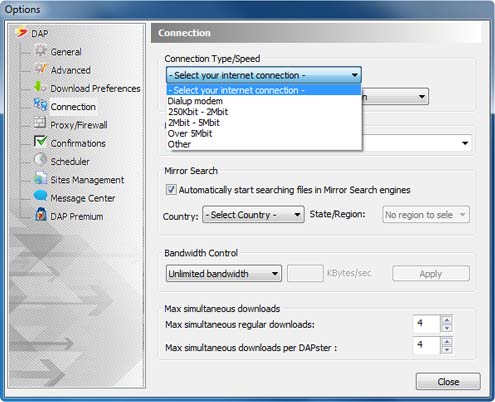Open the Message Center page

point(83,198)
